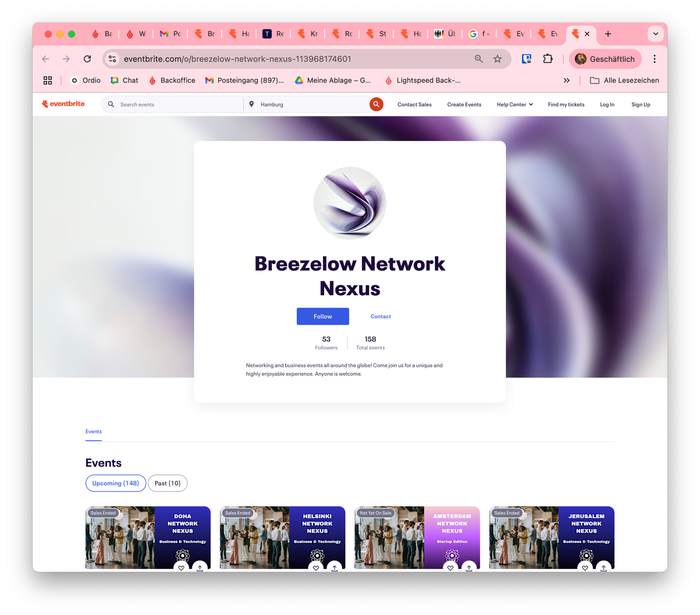Click the Search events input field
700x615 pixels.
click(x=178, y=104)
